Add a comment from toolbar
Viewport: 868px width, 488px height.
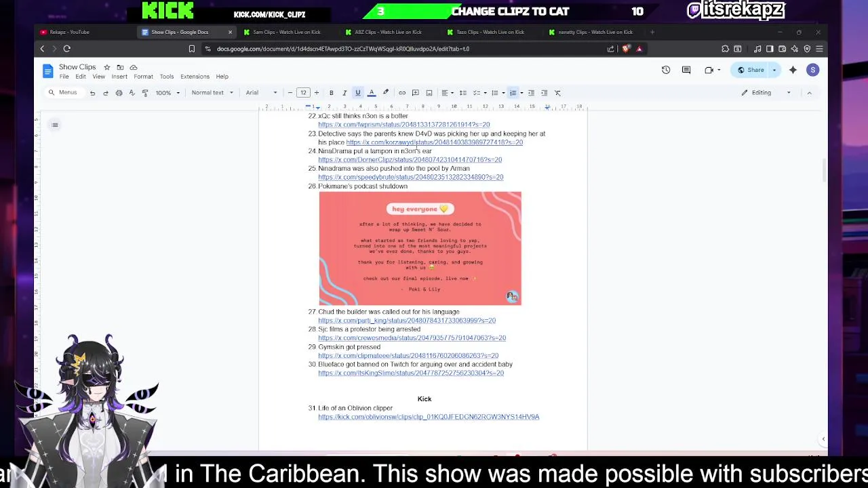pos(416,93)
